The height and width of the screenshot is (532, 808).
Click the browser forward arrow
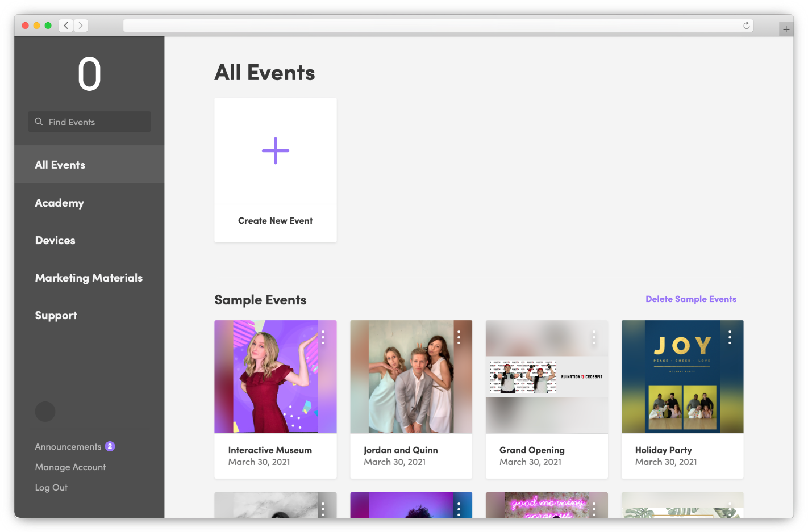tap(81, 26)
